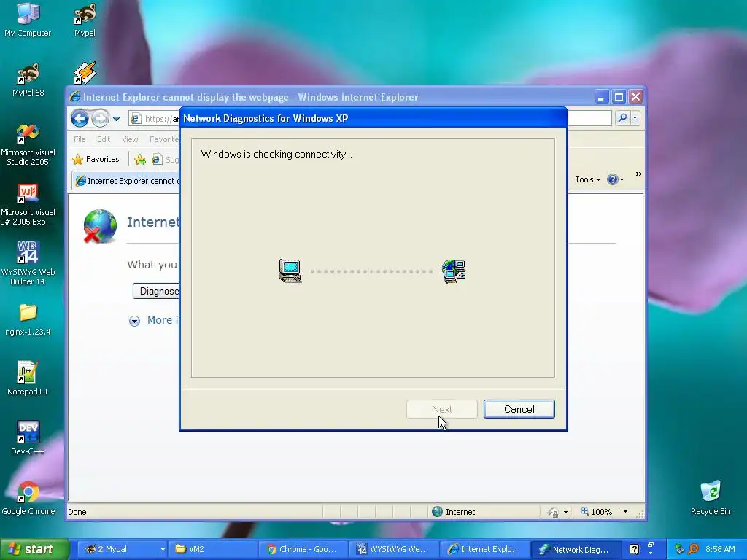The width and height of the screenshot is (747, 560).
Task: Click the Add to Favorites Bar star icon
Action: pos(140,160)
